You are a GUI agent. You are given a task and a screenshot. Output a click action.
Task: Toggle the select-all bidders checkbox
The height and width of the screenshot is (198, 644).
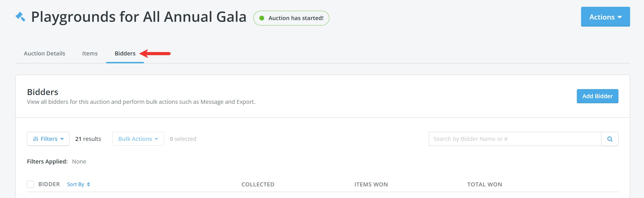(x=30, y=184)
